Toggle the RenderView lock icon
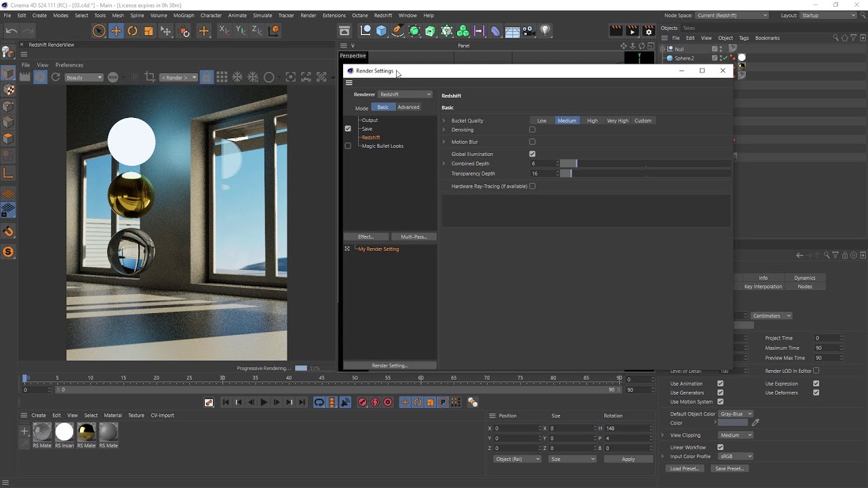 click(207, 77)
